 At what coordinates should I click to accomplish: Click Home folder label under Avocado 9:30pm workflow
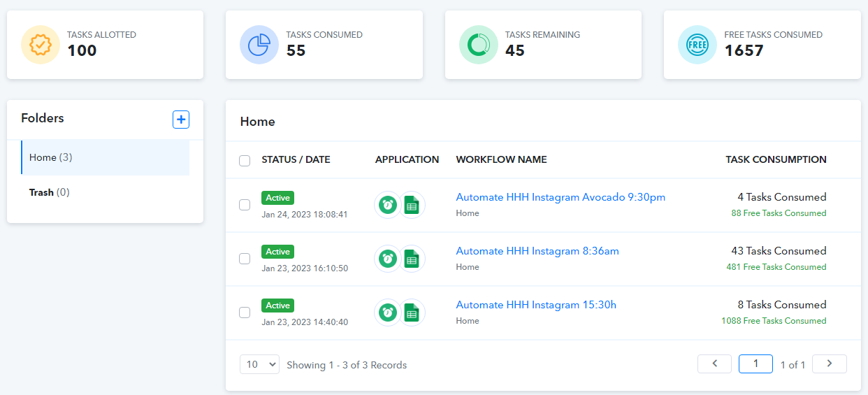tap(468, 213)
